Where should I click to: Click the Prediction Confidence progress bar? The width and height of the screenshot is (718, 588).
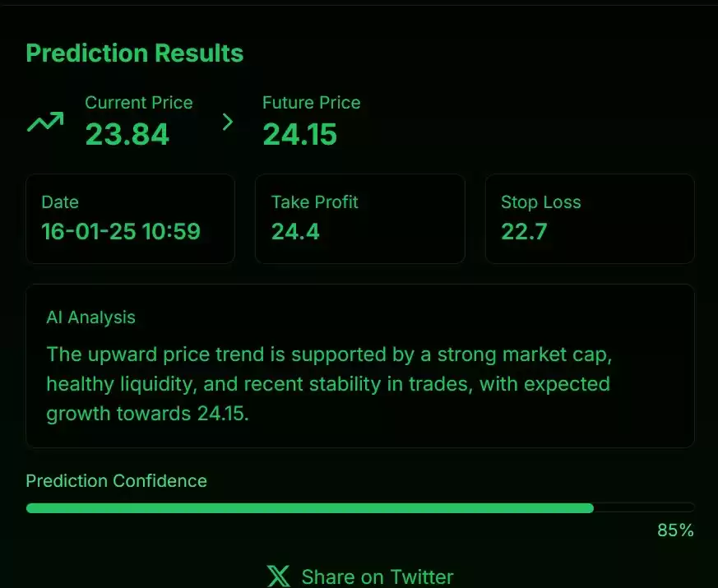(x=360, y=508)
